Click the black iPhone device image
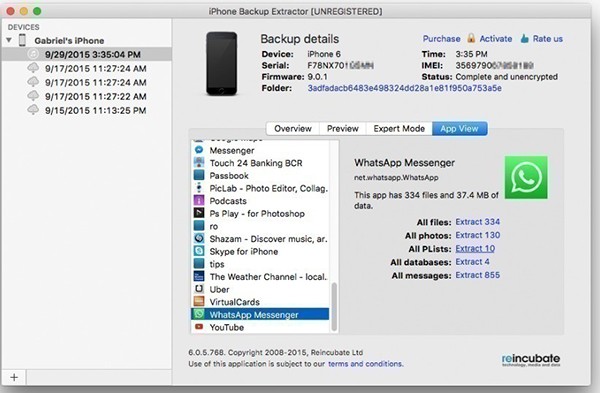The height and width of the screenshot is (393, 600). click(x=222, y=64)
